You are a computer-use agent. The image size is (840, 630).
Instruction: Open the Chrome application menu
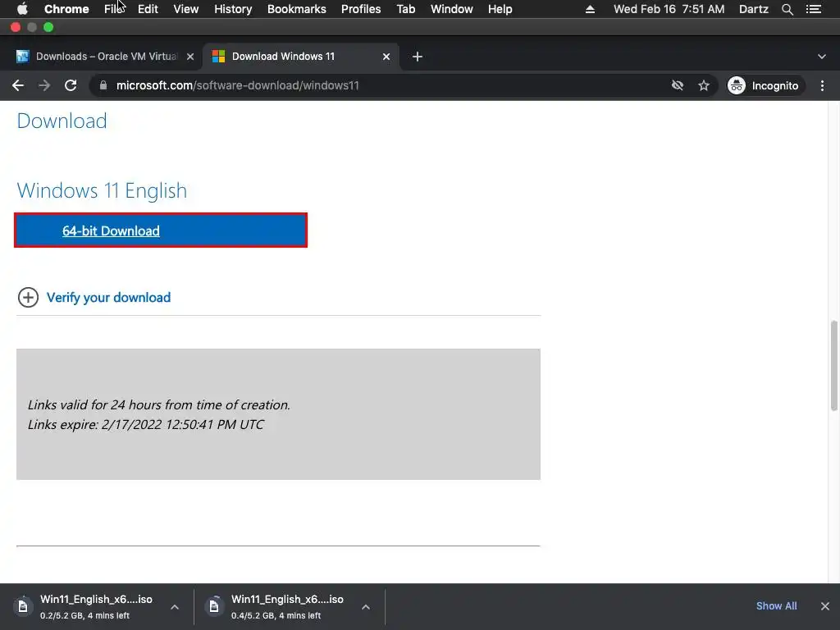coord(66,9)
